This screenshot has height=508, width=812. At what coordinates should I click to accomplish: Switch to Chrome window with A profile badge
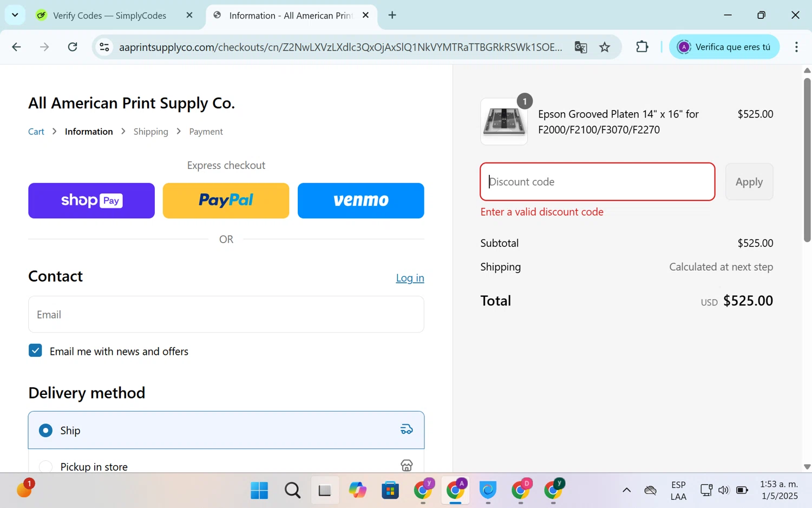pos(456,490)
